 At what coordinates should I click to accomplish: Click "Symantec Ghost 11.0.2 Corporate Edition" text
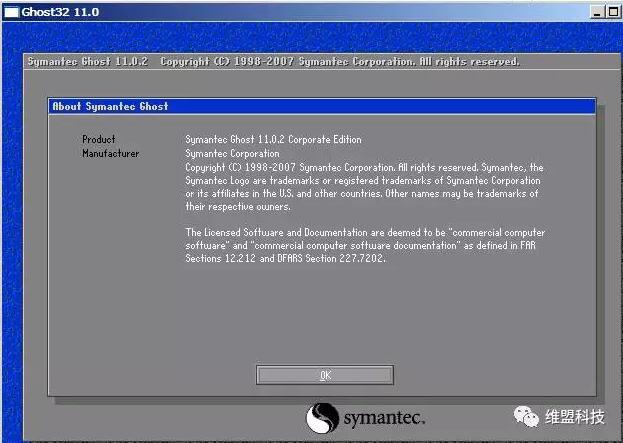[273, 139]
